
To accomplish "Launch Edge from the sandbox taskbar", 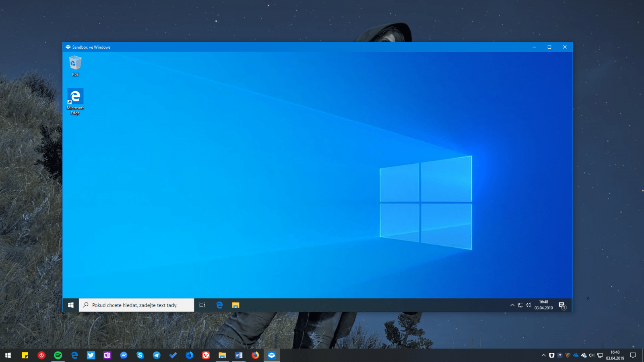I will point(219,305).
